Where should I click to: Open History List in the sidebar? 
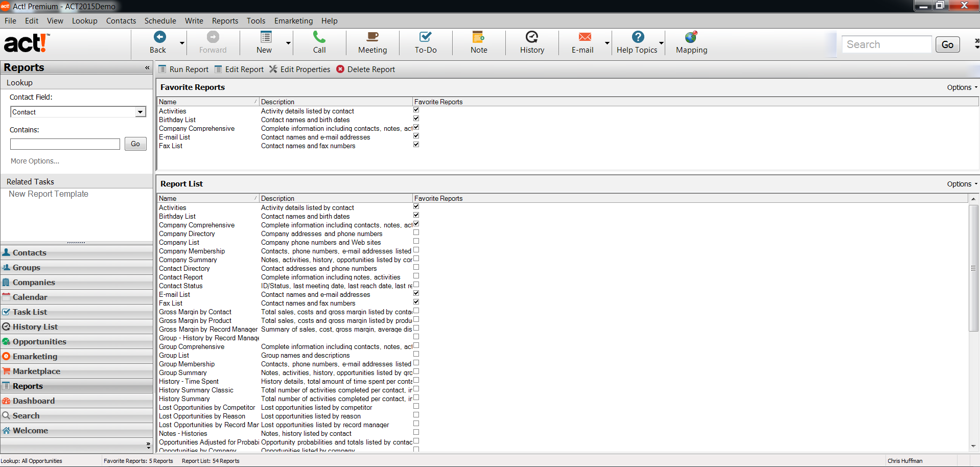(77, 327)
